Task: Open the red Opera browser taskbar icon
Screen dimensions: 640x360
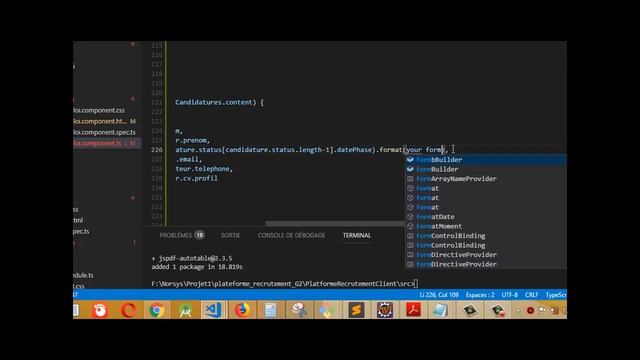Action: pos(129,310)
